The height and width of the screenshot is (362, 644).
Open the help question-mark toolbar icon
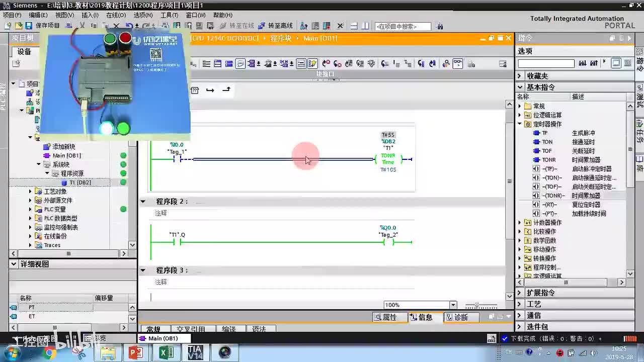point(304,26)
